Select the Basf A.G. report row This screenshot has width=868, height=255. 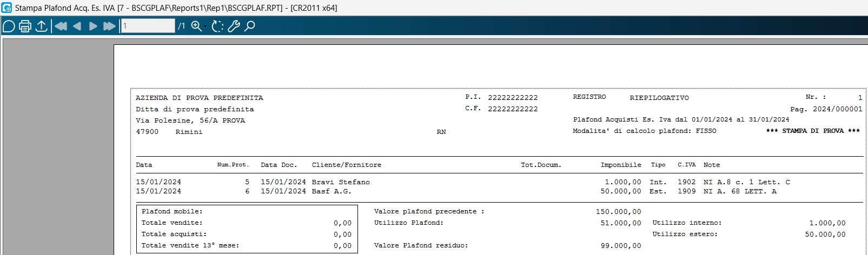point(331,191)
